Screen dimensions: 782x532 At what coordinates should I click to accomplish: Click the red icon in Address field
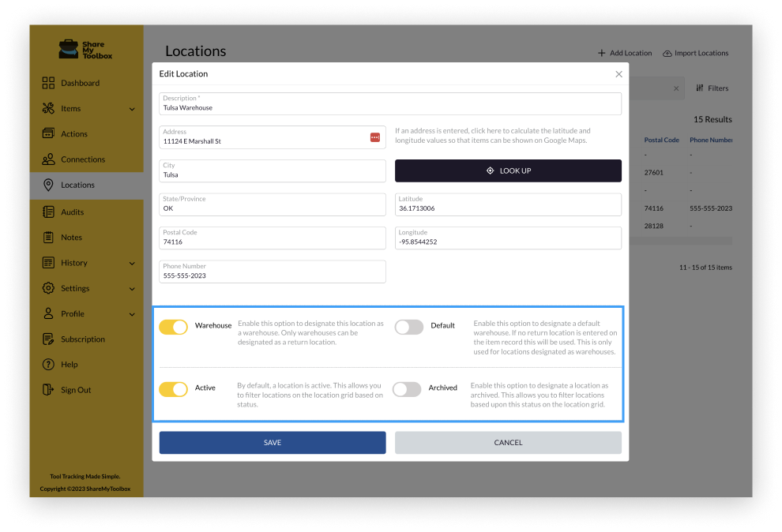pyautogui.click(x=375, y=137)
